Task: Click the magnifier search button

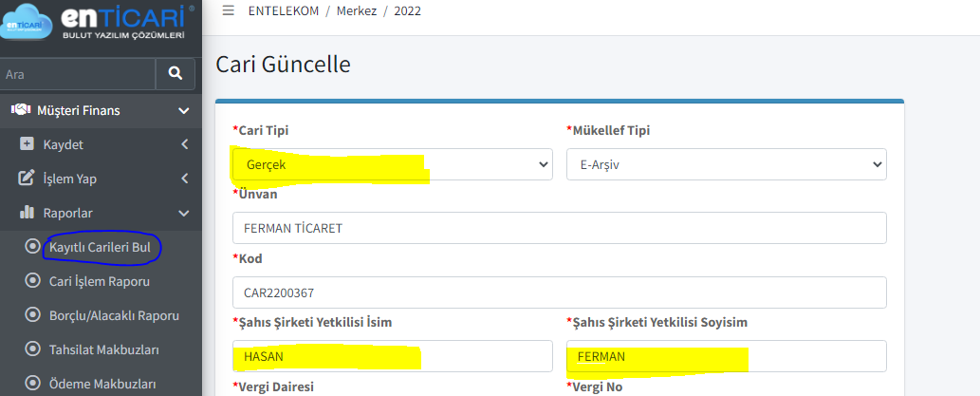Action: tap(175, 74)
